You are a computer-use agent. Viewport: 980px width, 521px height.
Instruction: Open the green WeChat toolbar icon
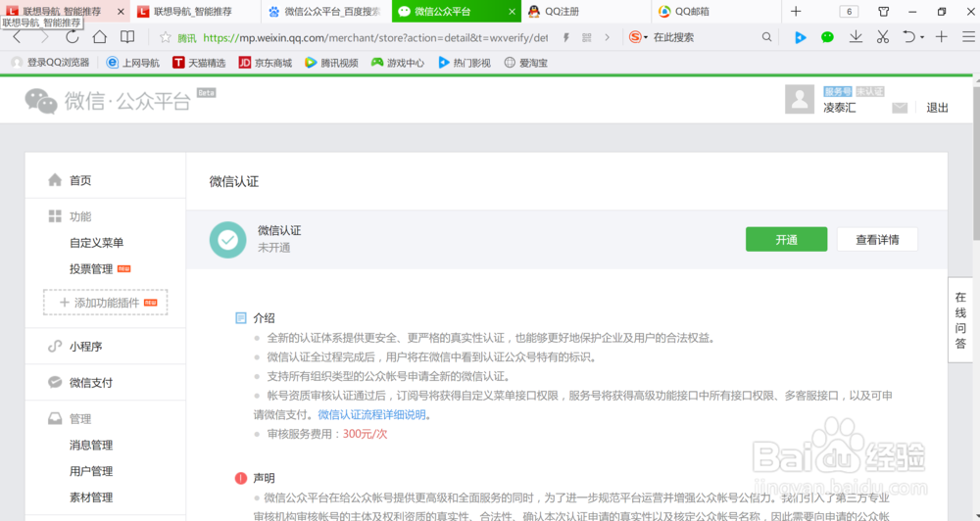coord(827,37)
